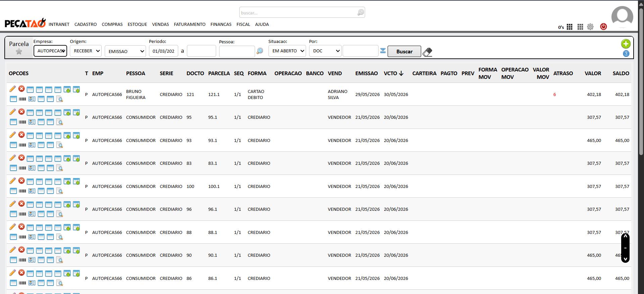Click the ADRIANO SILVA vendor cell
644x294 pixels.
pyautogui.click(x=338, y=95)
